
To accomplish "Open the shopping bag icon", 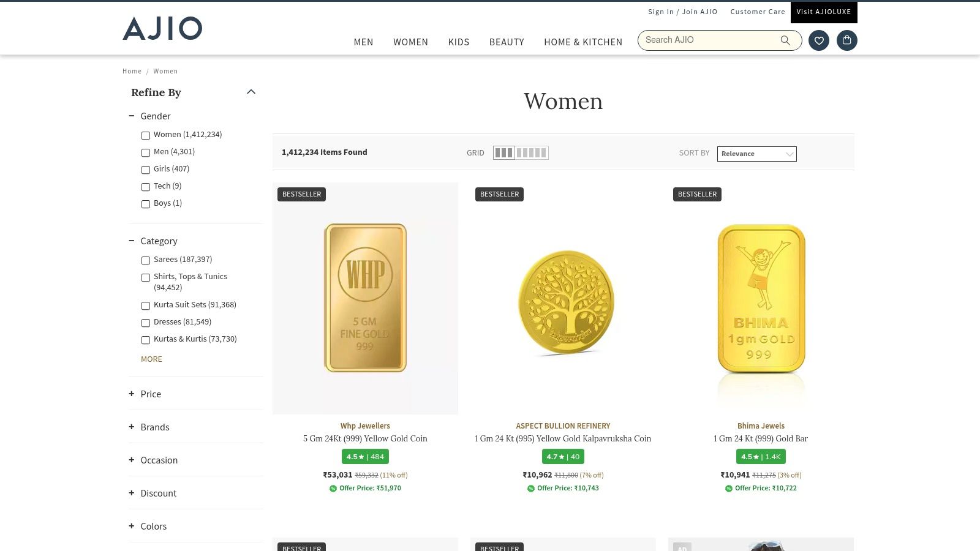I will 847,40.
